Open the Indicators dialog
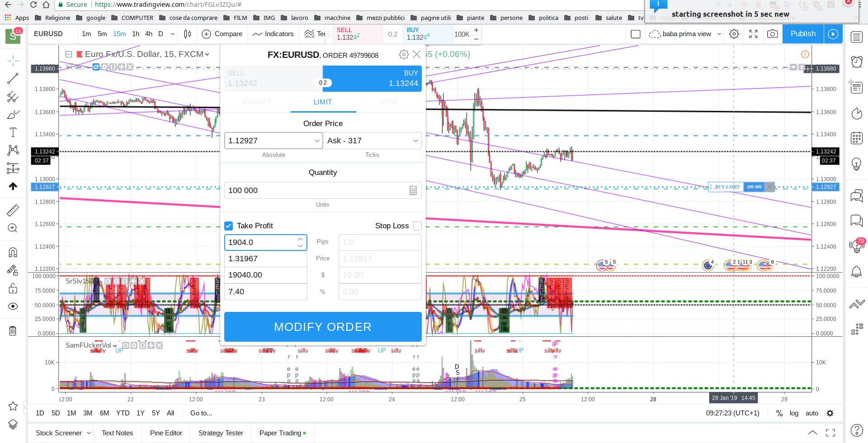868x443 pixels. 273,34
